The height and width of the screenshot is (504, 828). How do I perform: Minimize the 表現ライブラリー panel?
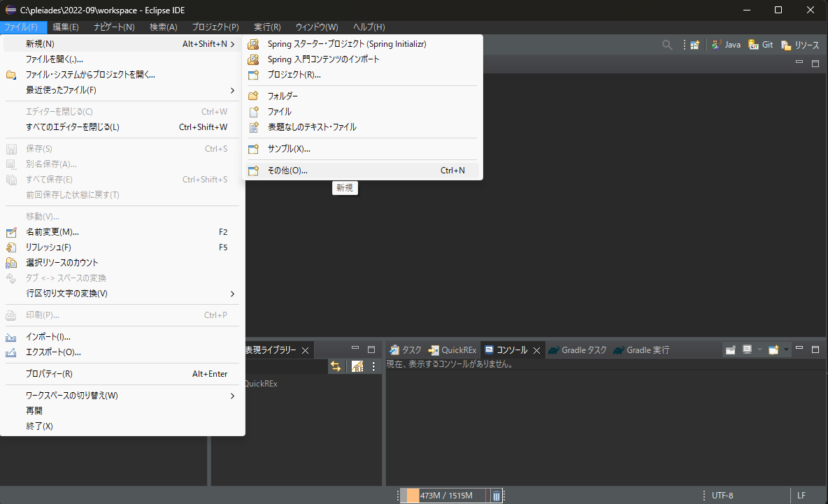[x=355, y=348]
